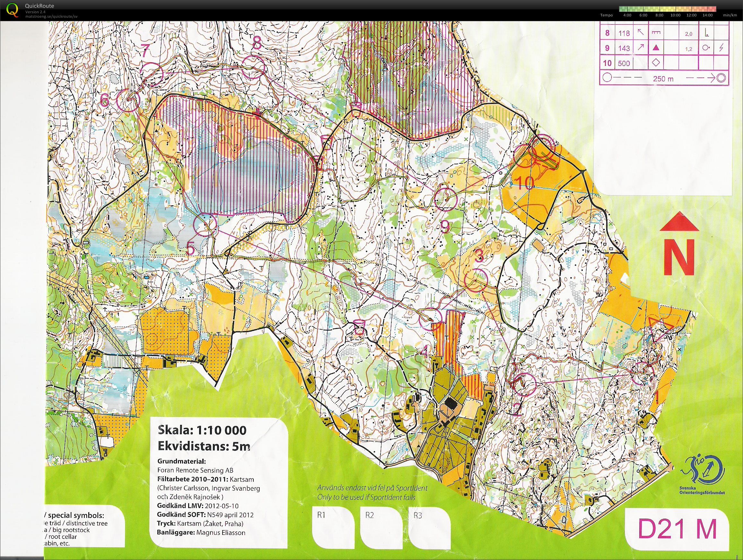Click the Only to be used if SportIdent fails text
This screenshot has height=560, width=743.
point(366,498)
